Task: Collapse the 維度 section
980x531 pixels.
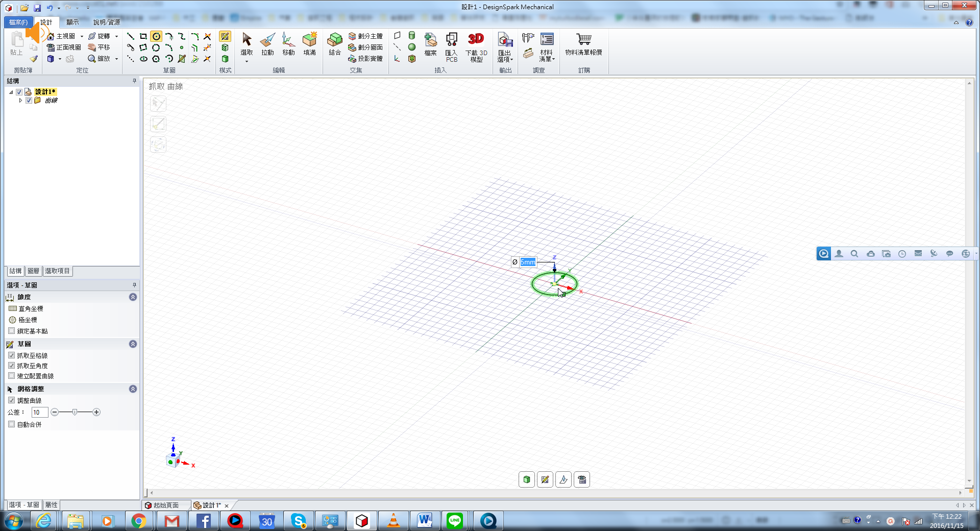Action: (x=133, y=297)
